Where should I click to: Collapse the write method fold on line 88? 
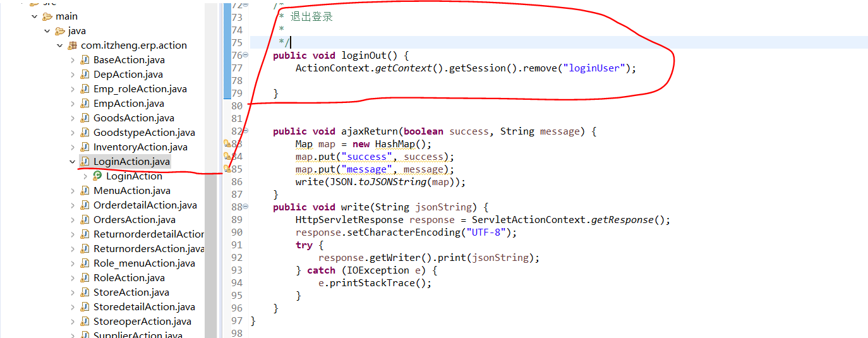coord(246,207)
